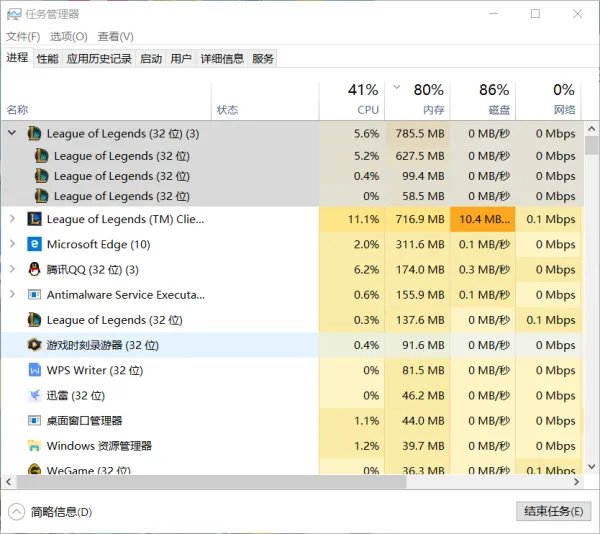Screen dimensions: 600x534
Task: Select the WPS Writer (32 位) row
Action: pyautogui.click(x=293, y=370)
